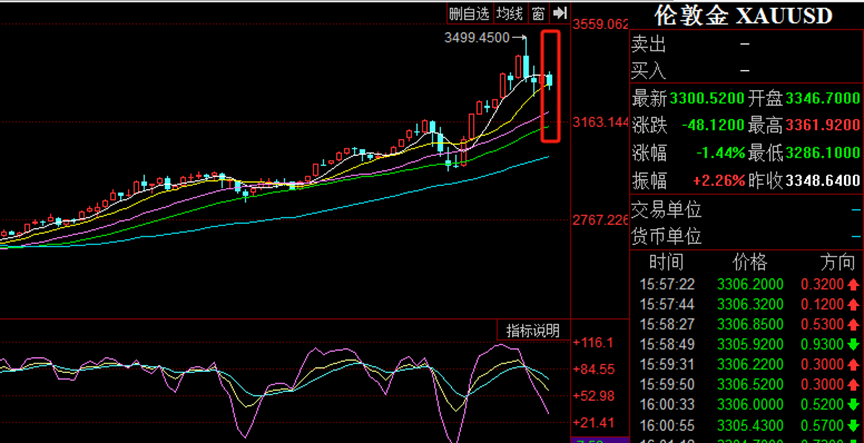The height and width of the screenshot is (443, 864).
Task: Open the 窗 window button
Action: (538, 14)
